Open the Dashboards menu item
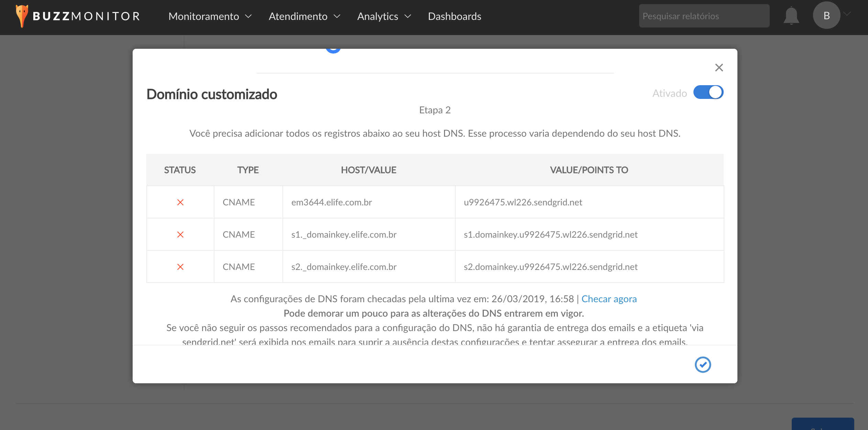The image size is (868, 430). [454, 16]
